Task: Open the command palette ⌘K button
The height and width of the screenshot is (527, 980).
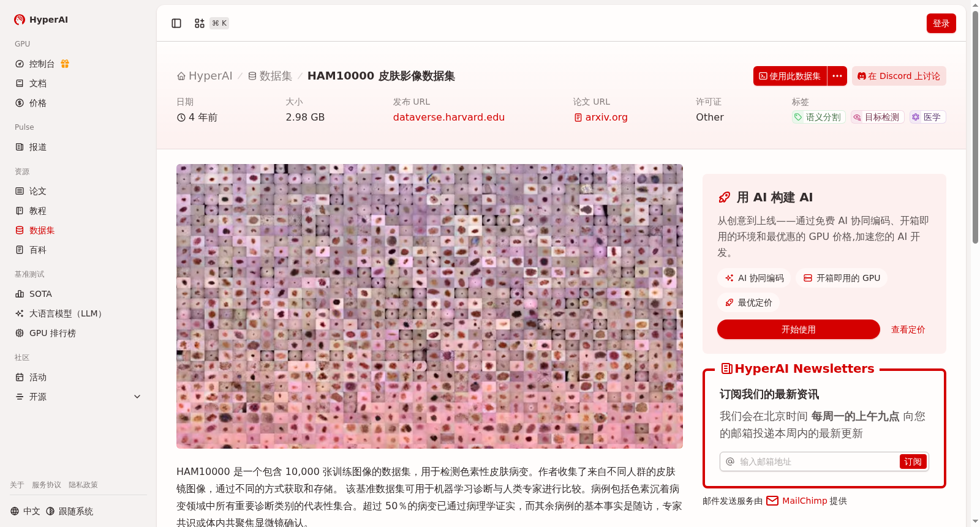Action: coord(211,23)
